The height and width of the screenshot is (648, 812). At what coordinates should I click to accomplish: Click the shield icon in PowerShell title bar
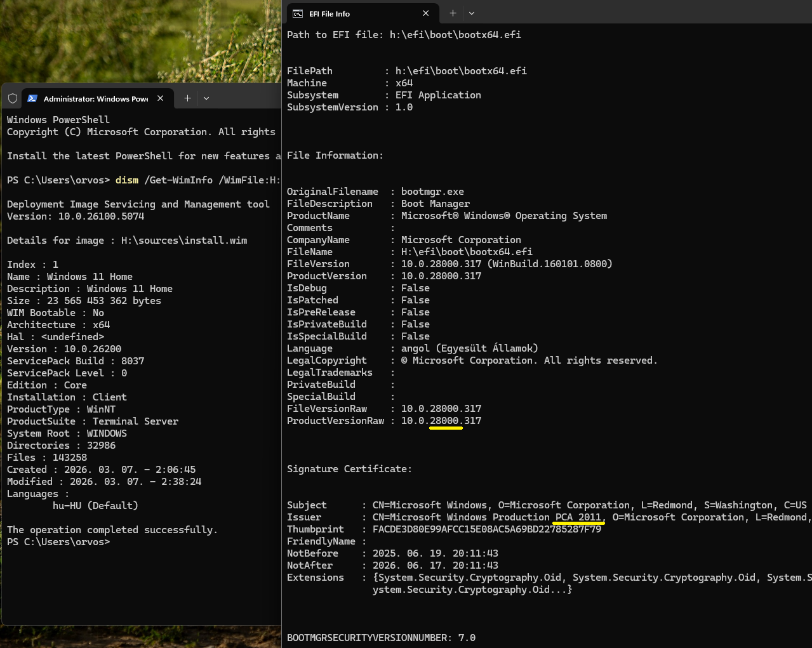coord(13,98)
